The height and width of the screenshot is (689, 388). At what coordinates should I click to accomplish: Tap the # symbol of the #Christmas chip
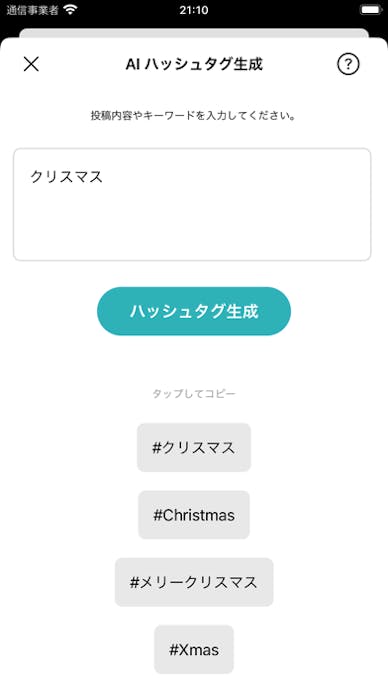click(x=158, y=515)
